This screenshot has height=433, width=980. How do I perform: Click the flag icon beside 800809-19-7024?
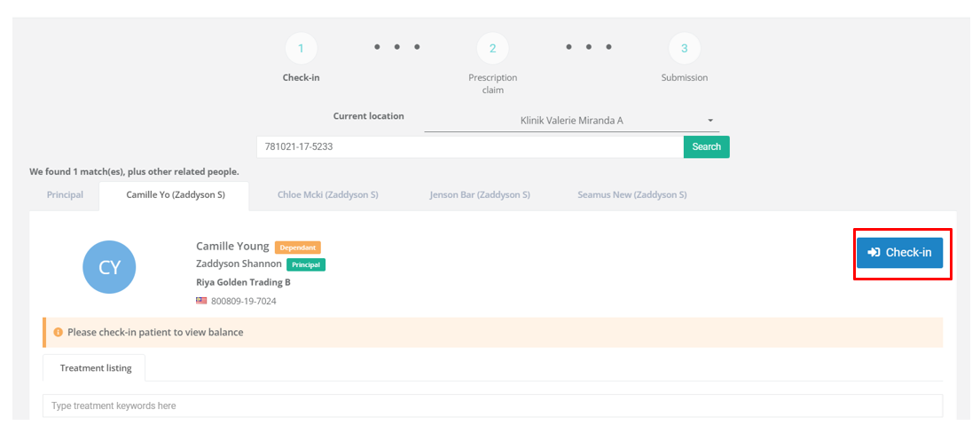pos(201,301)
